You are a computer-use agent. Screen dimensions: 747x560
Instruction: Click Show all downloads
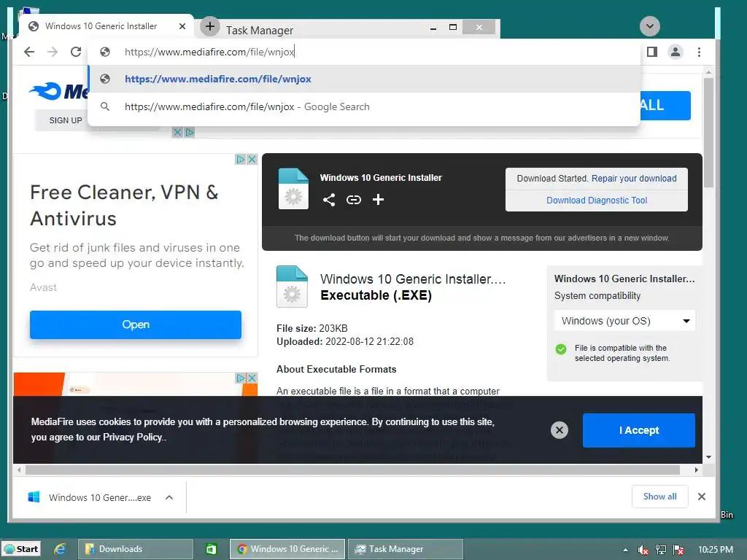point(659,497)
